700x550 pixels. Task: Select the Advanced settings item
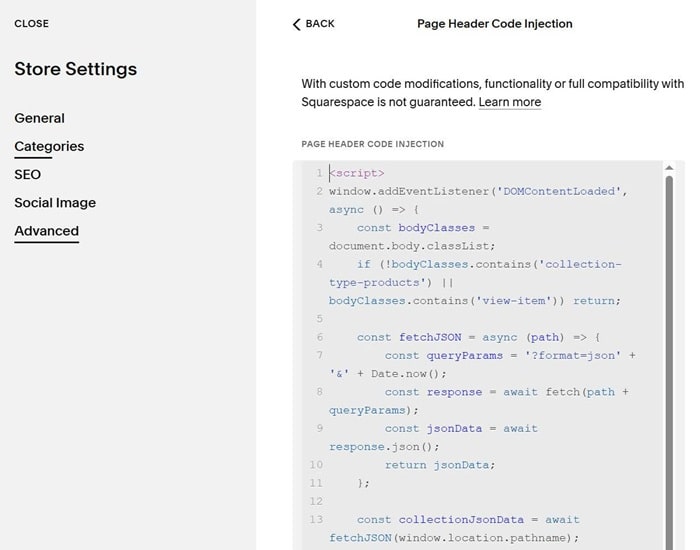pos(46,231)
